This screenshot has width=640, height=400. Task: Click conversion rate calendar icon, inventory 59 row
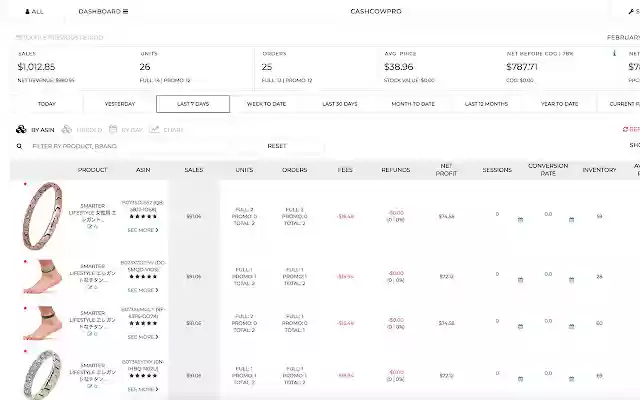(x=571, y=220)
